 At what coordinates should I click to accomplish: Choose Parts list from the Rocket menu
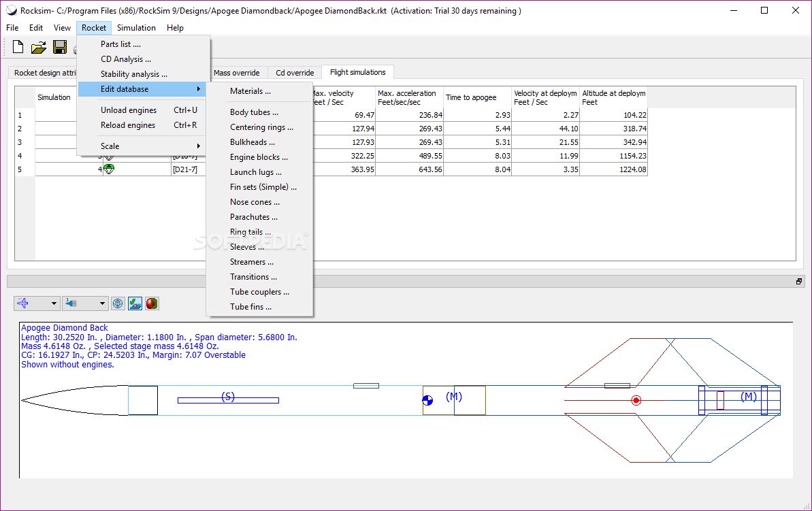[143, 44]
